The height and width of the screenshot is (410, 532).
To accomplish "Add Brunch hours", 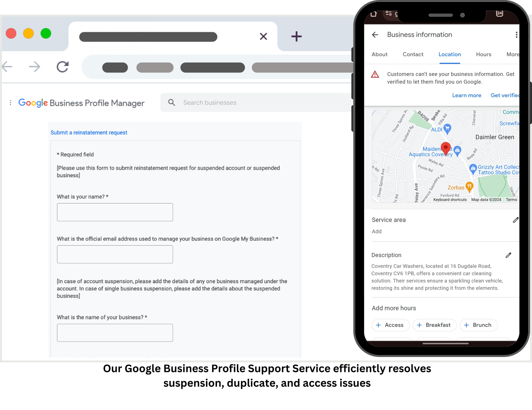I will [x=478, y=325].
